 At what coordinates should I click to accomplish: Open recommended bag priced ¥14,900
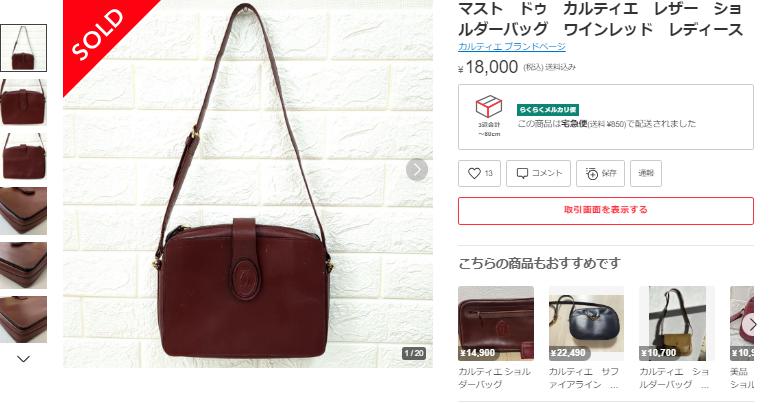tap(496, 323)
